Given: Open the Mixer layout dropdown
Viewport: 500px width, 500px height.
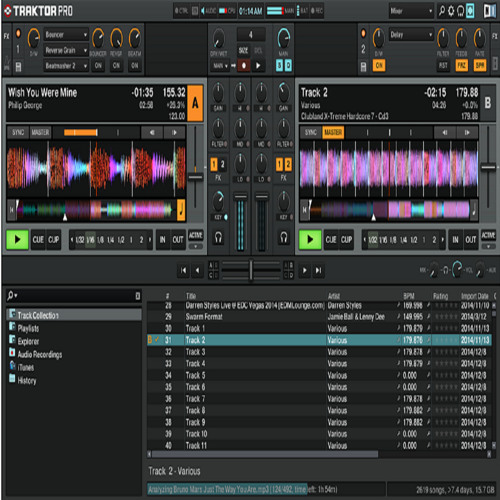Looking at the screenshot, I should (x=412, y=11).
